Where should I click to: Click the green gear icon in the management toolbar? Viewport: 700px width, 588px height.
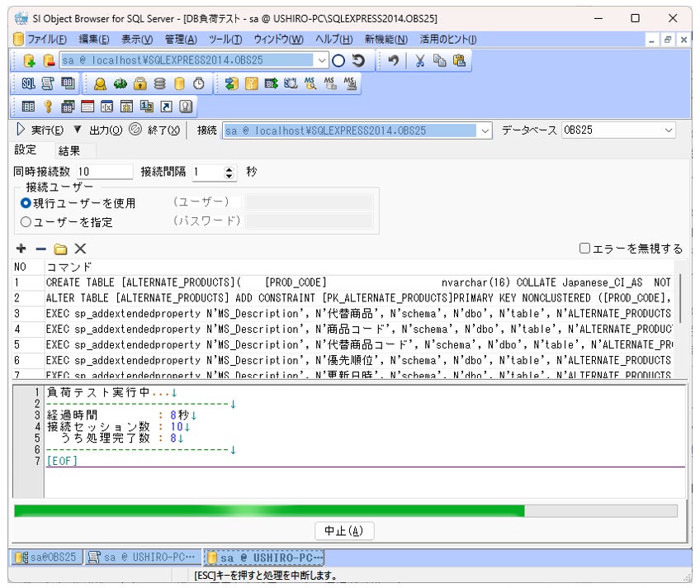pos(120,83)
